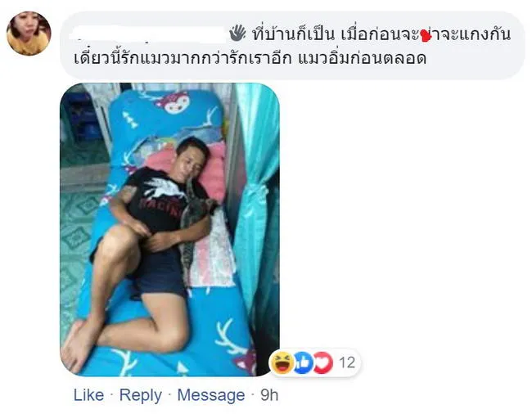Screen dimensions: 532x414
Task: Click the Thai comment text bubble
Action: coord(292,46)
